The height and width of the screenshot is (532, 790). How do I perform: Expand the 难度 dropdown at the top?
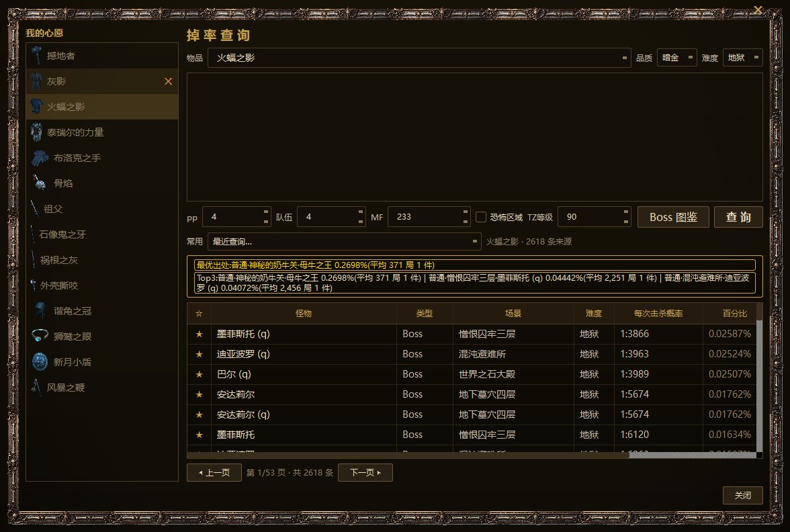pyautogui.click(x=743, y=58)
